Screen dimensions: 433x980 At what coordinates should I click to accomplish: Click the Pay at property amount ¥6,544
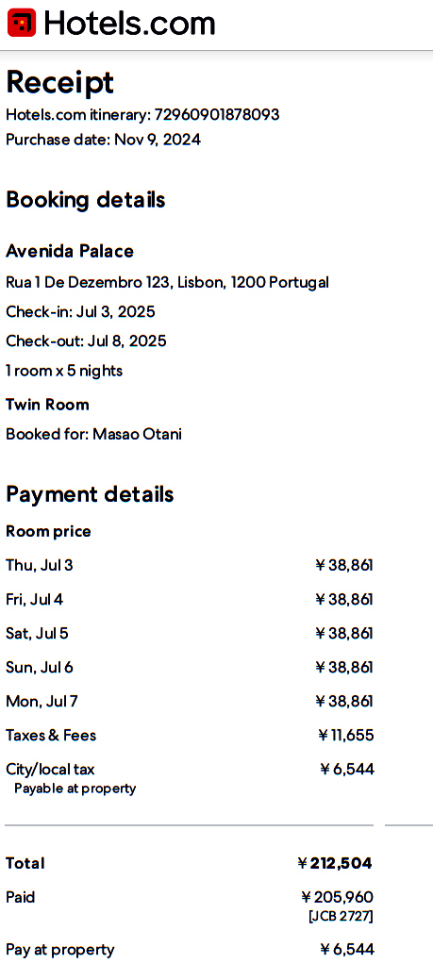point(347,950)
